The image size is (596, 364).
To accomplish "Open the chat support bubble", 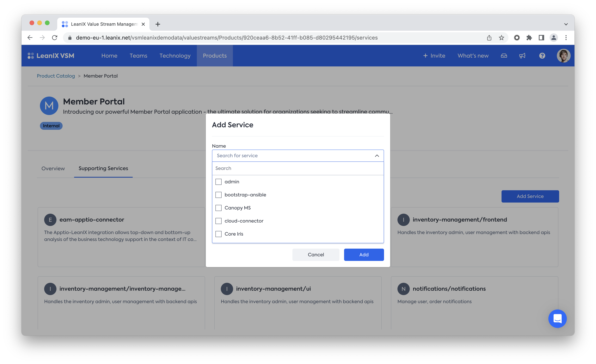I will coord(557,318).
